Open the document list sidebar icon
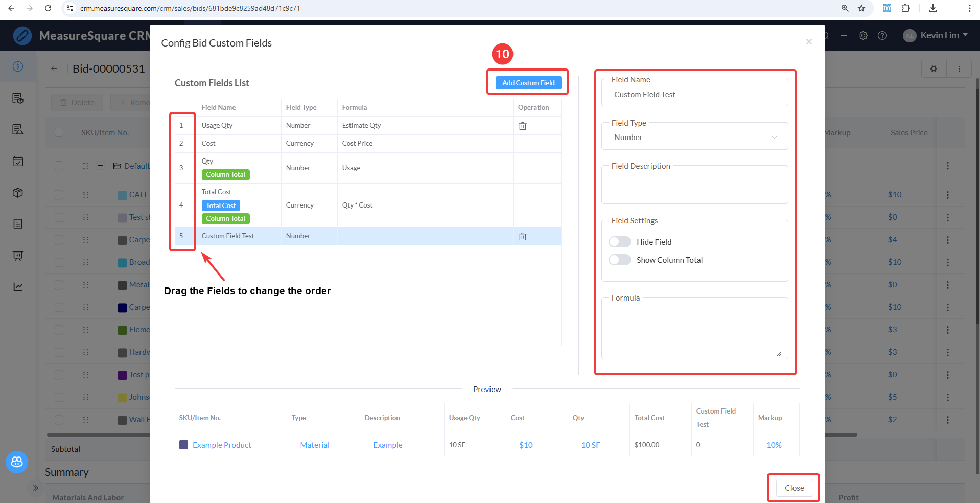The image size is (980, 503). 18,224
